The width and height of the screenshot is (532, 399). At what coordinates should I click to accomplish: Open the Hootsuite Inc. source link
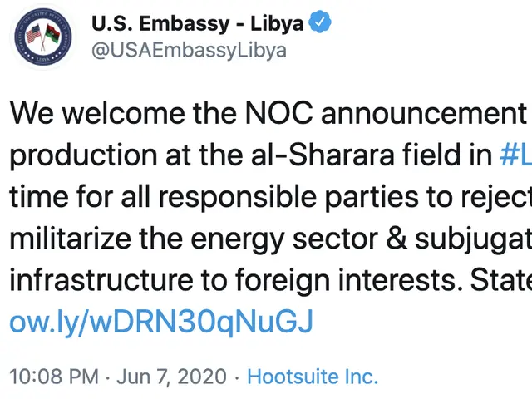pyautogui.click(x=313, y=377)
